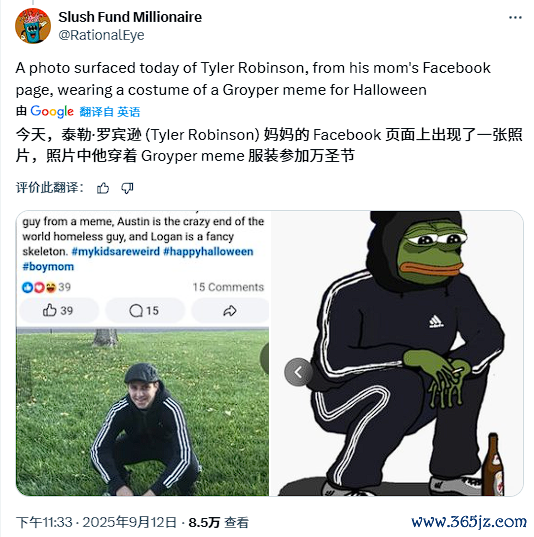Image resolution: width=534 pixels, height=537 pixels.
Task: Open the Pepe frog tracksuit image
Action: point(397,353)
